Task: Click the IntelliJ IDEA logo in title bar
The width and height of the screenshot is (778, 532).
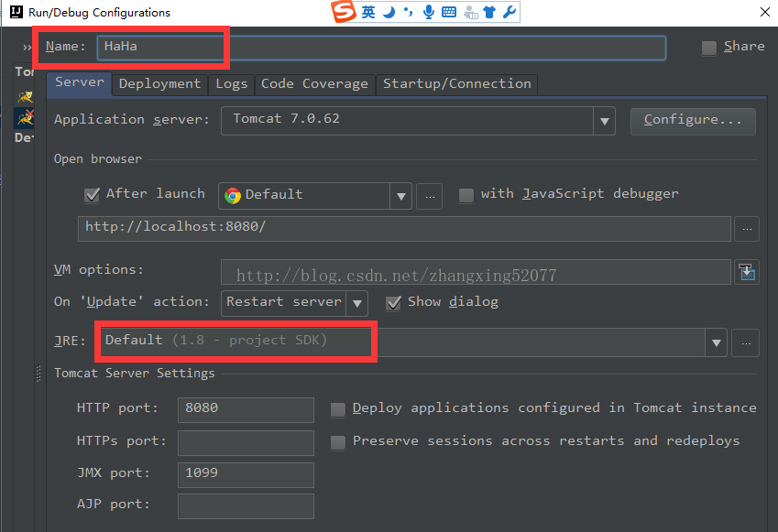Action: click(16, 12)
